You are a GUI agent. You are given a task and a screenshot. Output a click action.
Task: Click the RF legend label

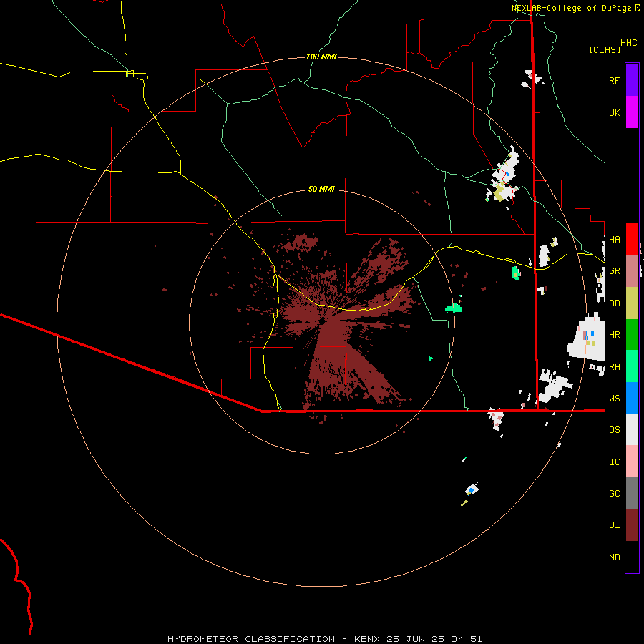coord(614,80)
